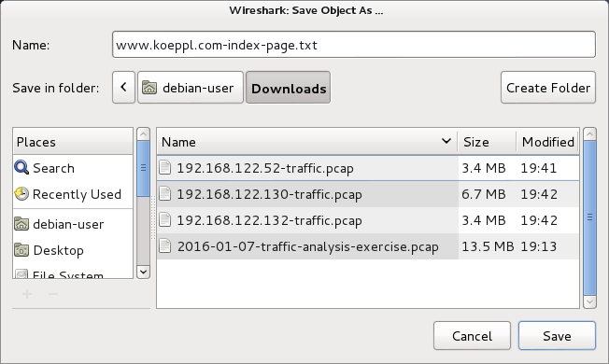Select the Downloads path breadcrumb
Image resolution: width=609 pixels, height=364 pixels.
click(x=289, y=88)
